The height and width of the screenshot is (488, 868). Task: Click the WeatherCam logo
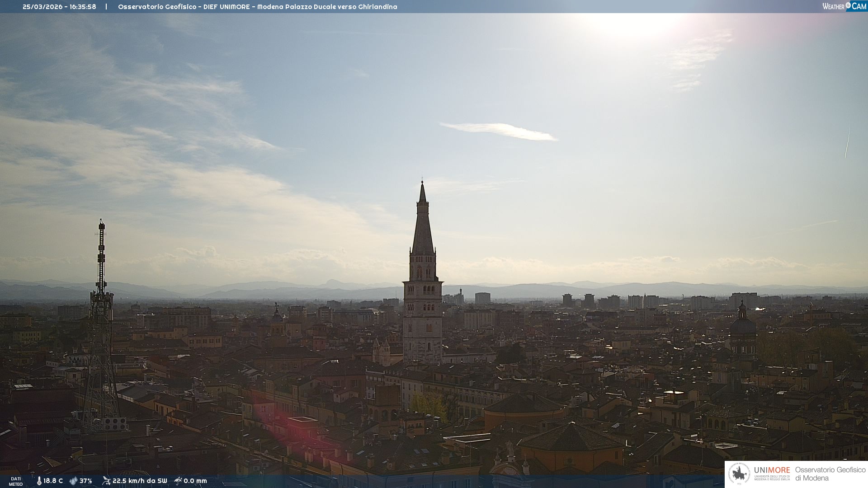point(844,6)
